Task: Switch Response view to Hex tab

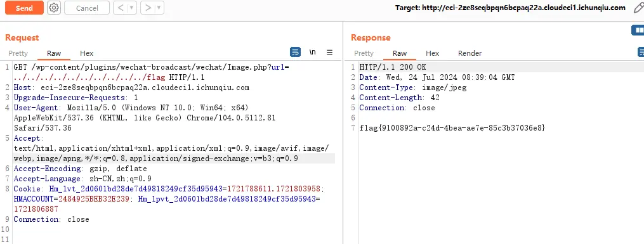Action: tap(433, 53)
